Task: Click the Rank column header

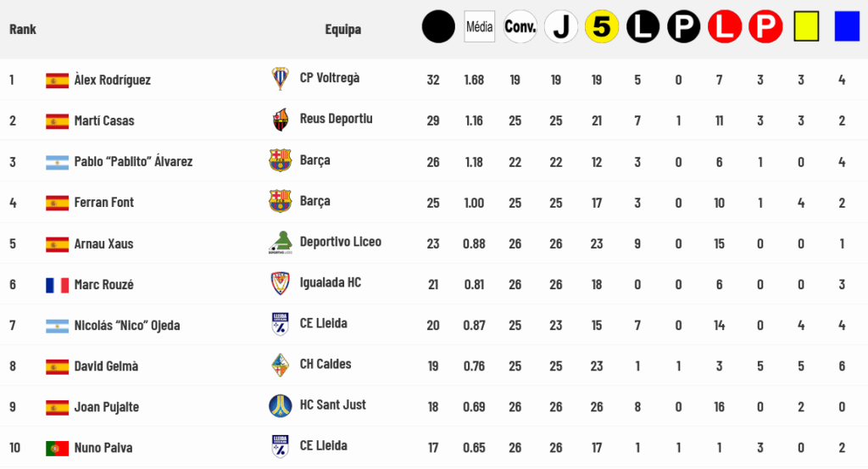Action: [23, 29]
